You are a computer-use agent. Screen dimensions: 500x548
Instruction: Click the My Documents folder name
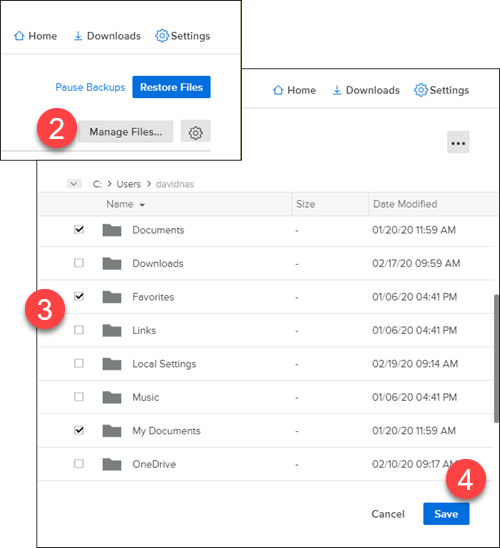click(x=166, y=431)
